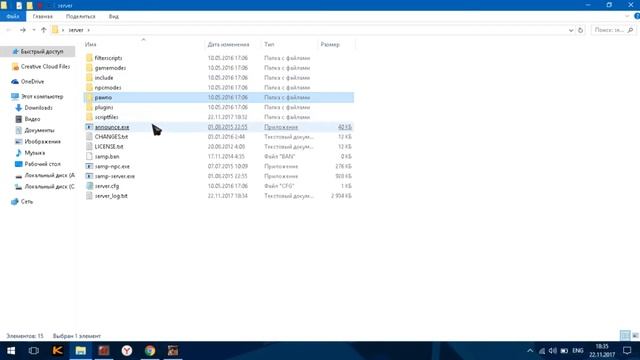Open the volume control in tray
The height and width of the screenshot is (360, 640).
click(x=553, y=351)
